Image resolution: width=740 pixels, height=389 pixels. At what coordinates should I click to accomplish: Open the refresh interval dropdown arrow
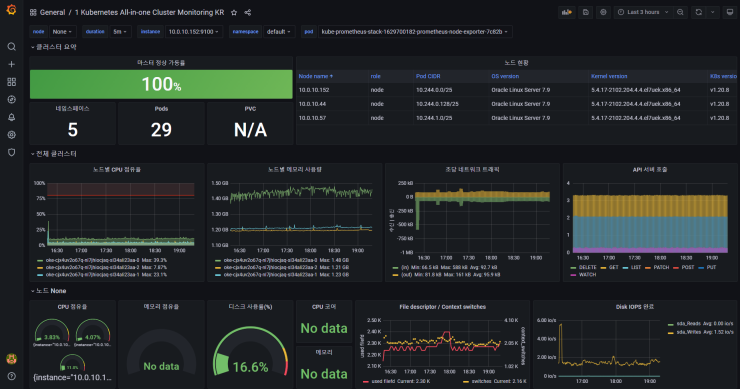[713, 12]
